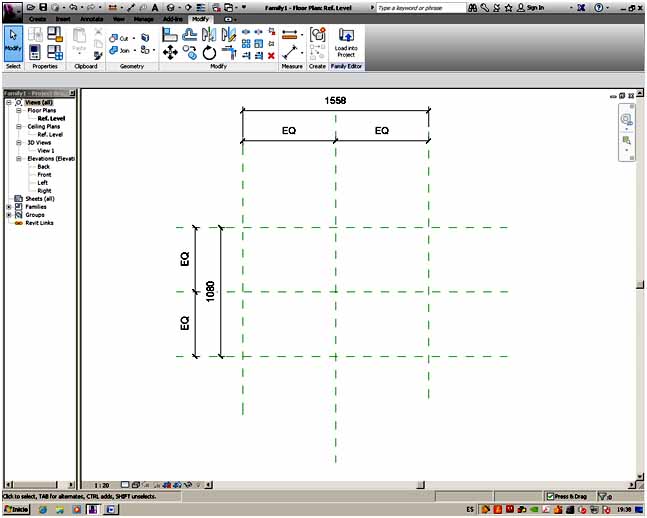The height and width of the screenshot is (518, 647).
Task: Click the Sign In button
Action: (x=534, y=7)
